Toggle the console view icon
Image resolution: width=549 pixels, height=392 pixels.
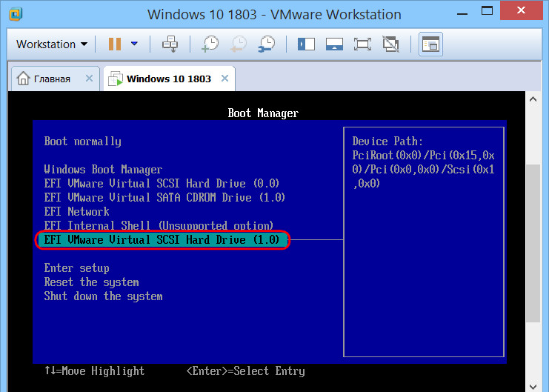pos(430,44)
